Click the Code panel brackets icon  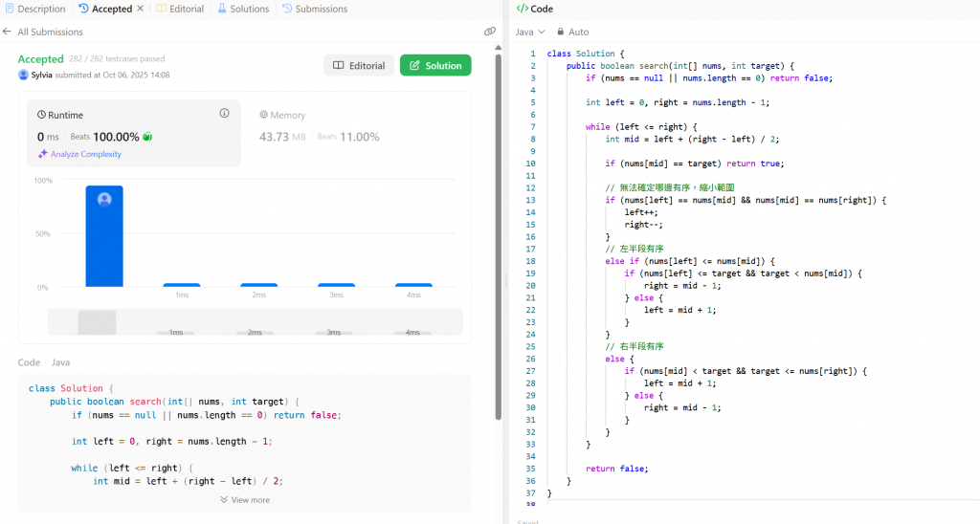pos(522,9)
